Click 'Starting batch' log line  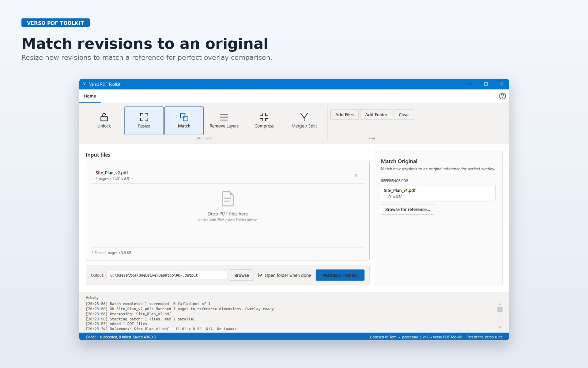point(140,319)
